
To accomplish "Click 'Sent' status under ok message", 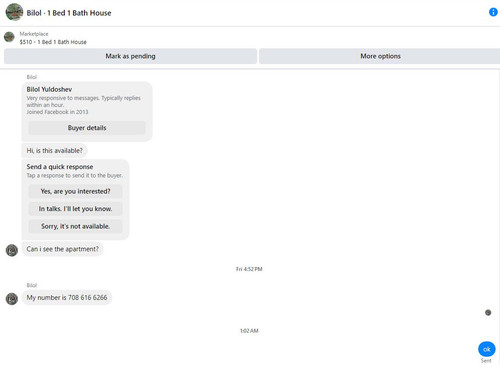I will pos(486,361).
